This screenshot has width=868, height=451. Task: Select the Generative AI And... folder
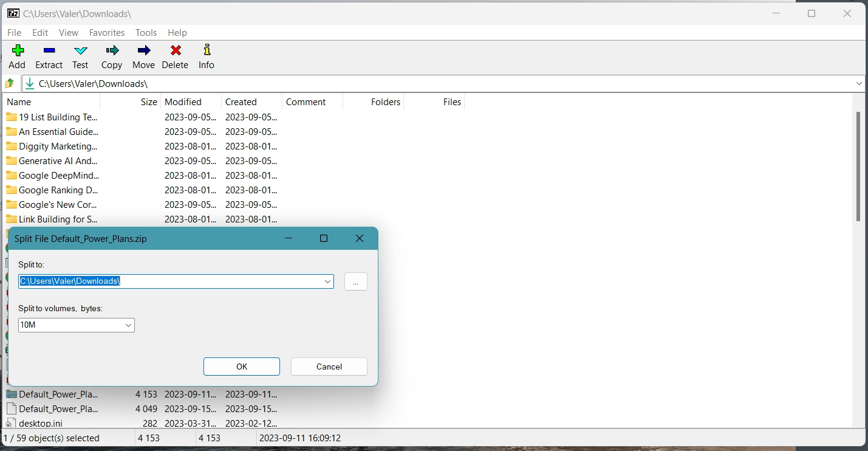point(58,160)
